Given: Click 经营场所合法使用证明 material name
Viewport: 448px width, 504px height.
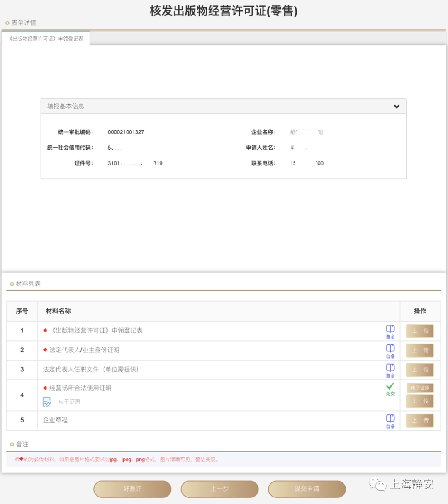Looking at the screenshot, I should 80,388.
